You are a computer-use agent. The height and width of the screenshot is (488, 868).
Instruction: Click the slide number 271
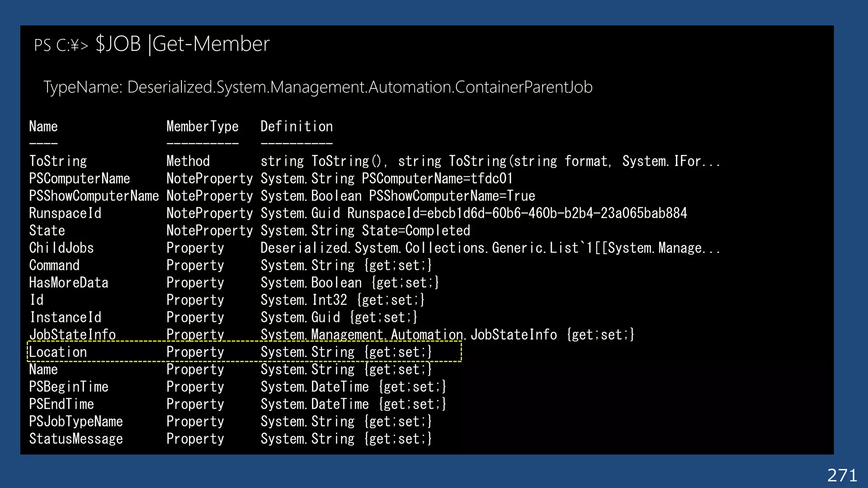point(842,476)
